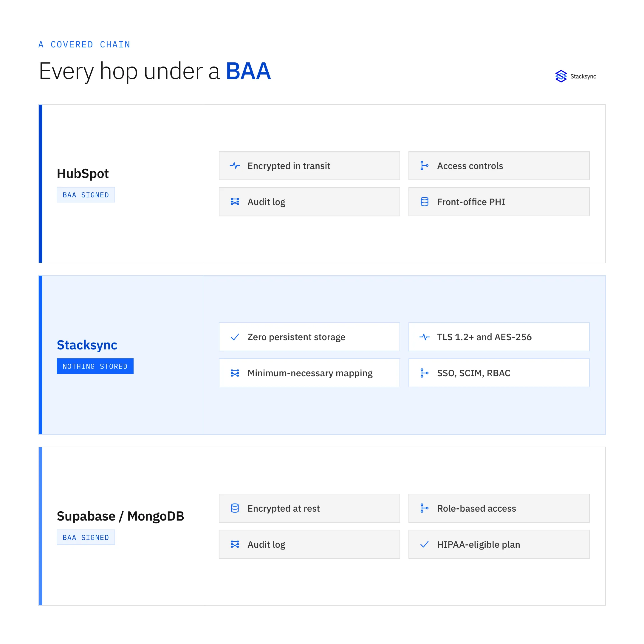The width and height of the screenshot is (644, 644).
Task: Click the blue Stacksync row heading
Action: [x=87, y=345]
